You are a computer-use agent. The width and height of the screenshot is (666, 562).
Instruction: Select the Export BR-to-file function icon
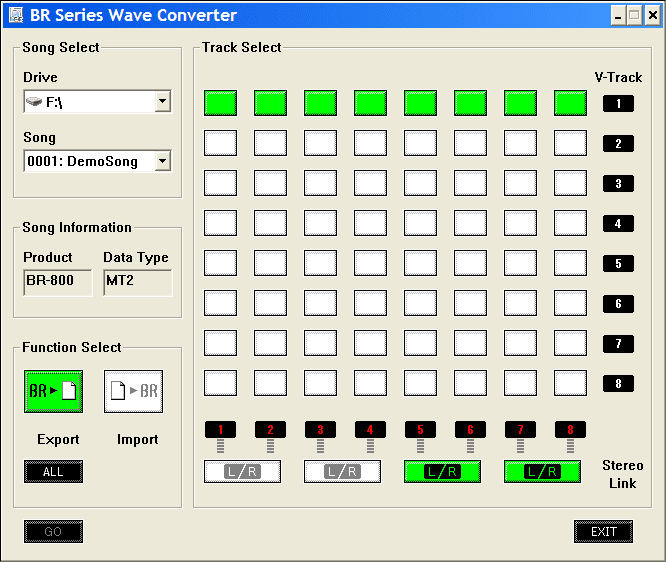point(54,391)
